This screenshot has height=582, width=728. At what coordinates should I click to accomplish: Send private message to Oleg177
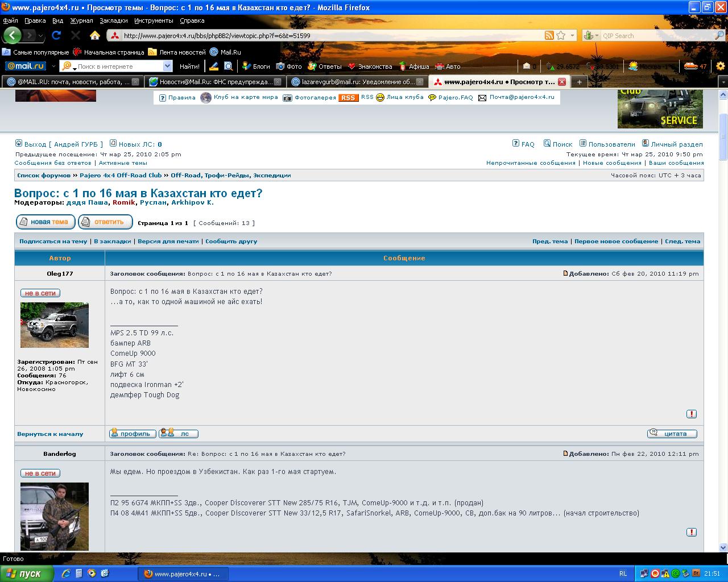click(179, 434)
